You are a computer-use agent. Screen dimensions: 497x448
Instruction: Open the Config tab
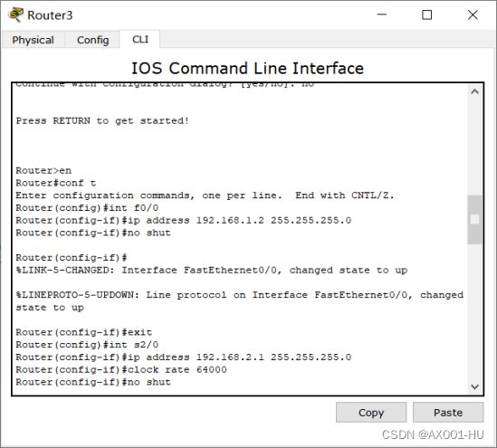92,40
